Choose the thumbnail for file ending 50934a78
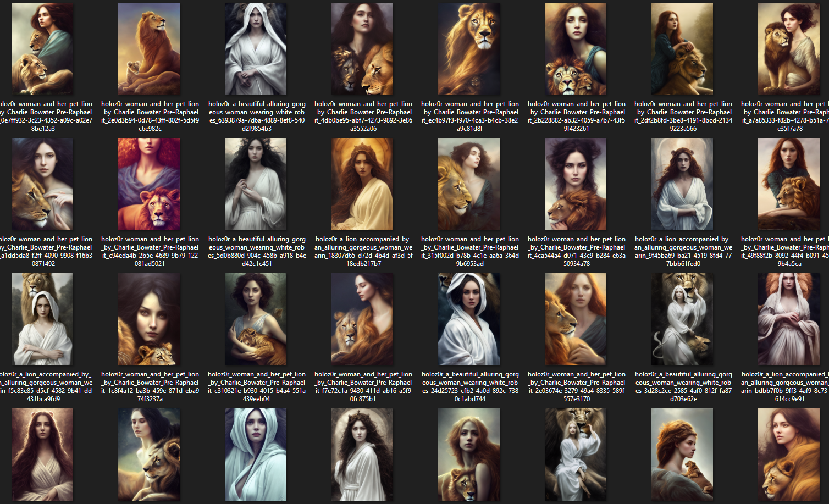The height and width of the screenshot is (504, 829). point(576,184)
